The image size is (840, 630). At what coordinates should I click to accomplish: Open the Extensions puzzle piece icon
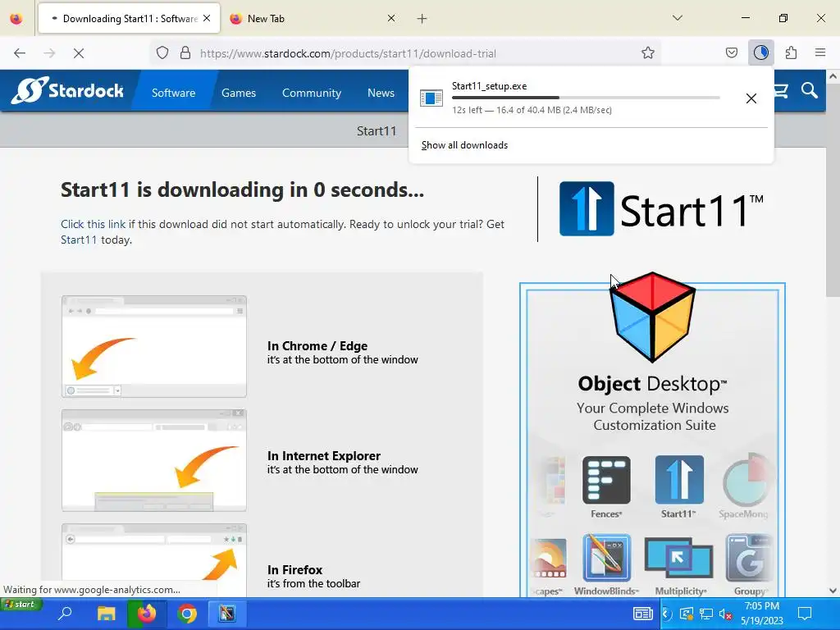tap(791, 52)
